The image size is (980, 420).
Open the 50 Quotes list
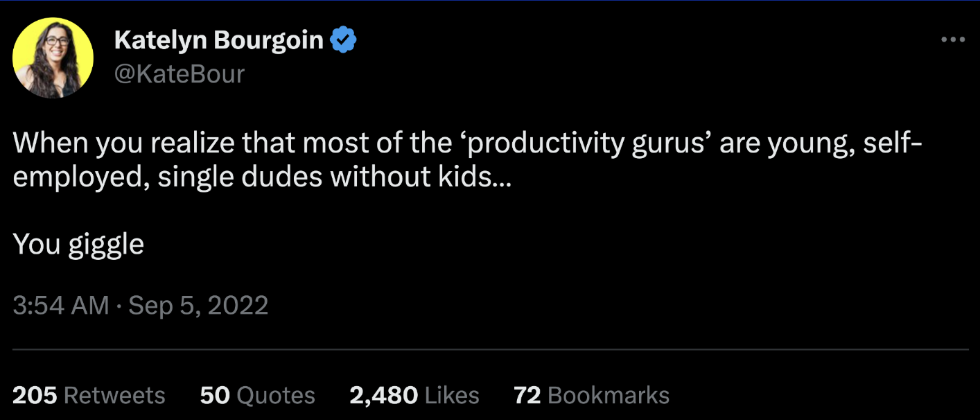pos(214,396)
